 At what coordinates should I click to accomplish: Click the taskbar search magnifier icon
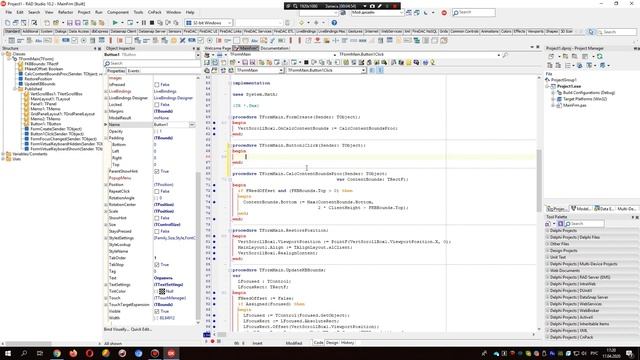point(24,353)
